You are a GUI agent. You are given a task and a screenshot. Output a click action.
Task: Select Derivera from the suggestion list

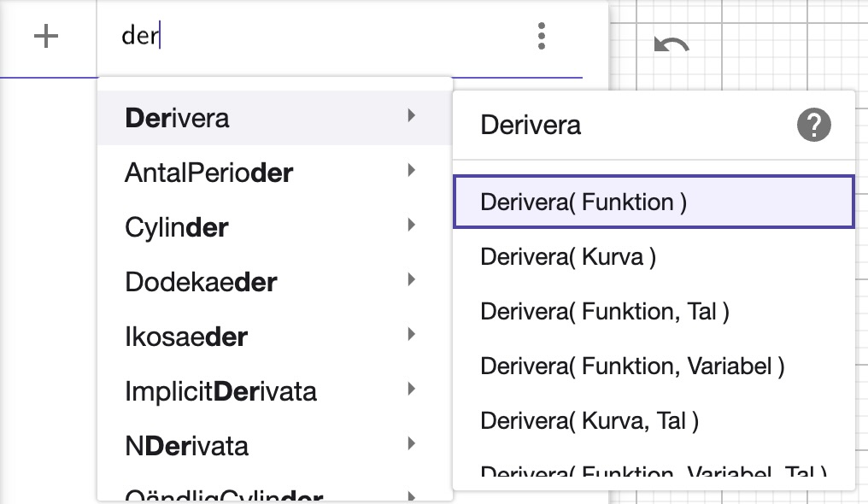pyautogui.click(x=178, y=117)
